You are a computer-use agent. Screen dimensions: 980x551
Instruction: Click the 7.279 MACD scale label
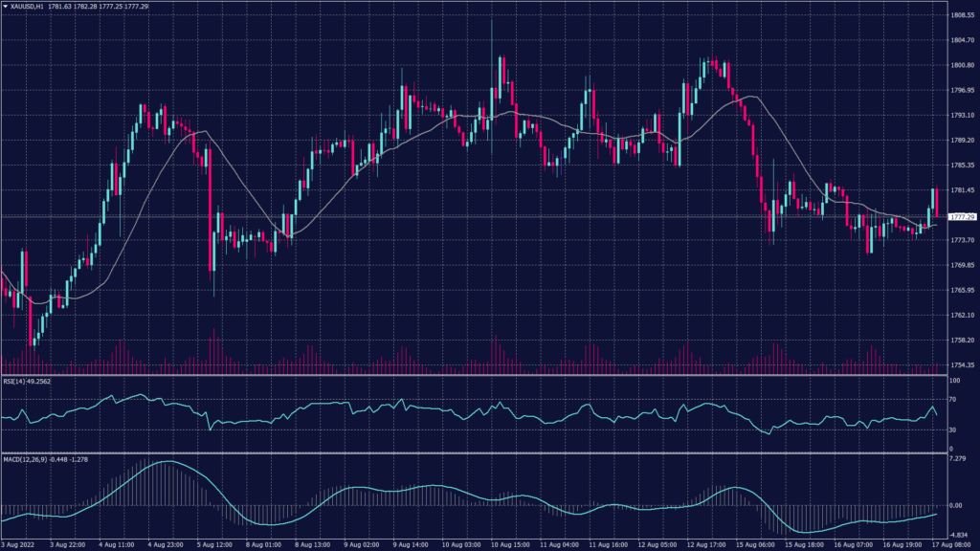click(958, 457)
